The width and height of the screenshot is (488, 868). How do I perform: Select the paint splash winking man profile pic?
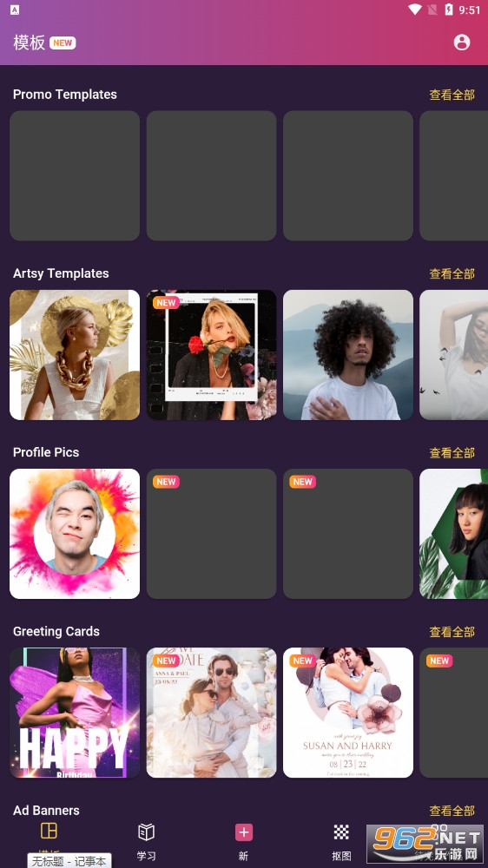click(75, 534)
